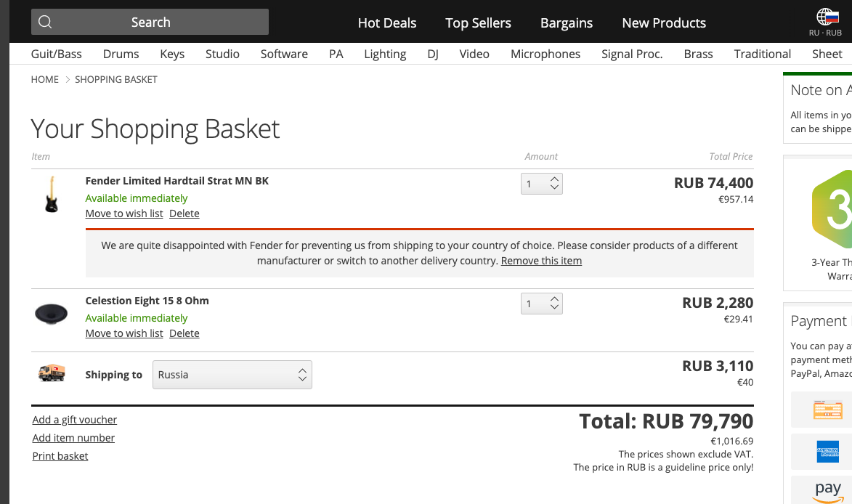Open the Guit/Bass category
This screenshot has width=852, height=504.
tap(57, 54)
